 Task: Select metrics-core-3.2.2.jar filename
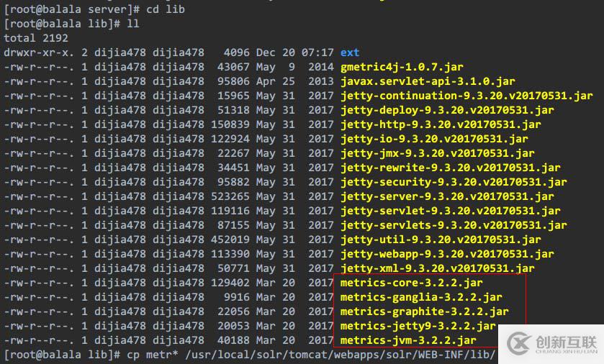click(x=411, y=283)
